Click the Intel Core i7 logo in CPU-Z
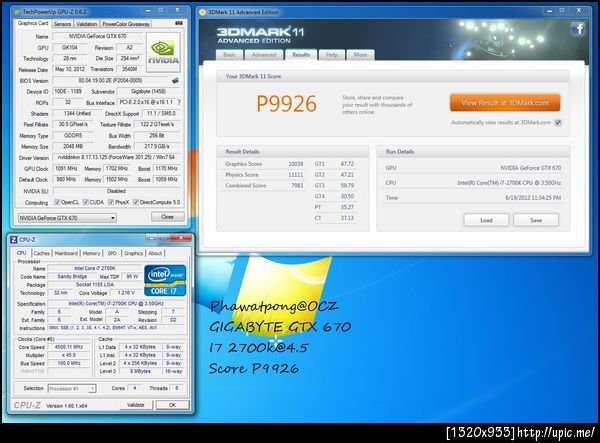 165,280
